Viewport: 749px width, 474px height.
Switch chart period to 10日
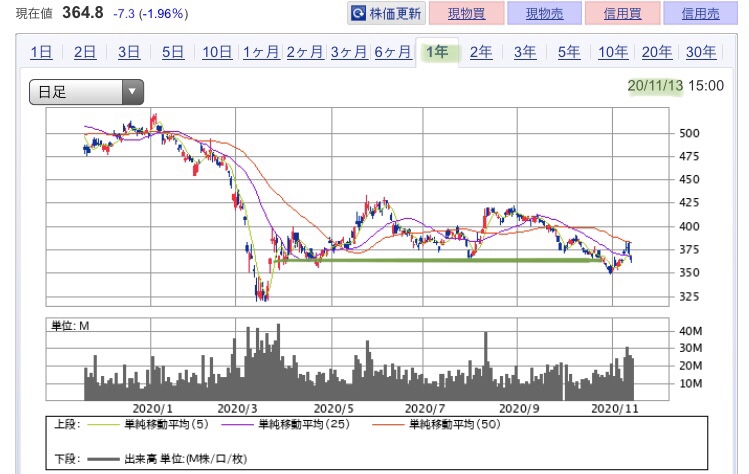coord(217,52)
